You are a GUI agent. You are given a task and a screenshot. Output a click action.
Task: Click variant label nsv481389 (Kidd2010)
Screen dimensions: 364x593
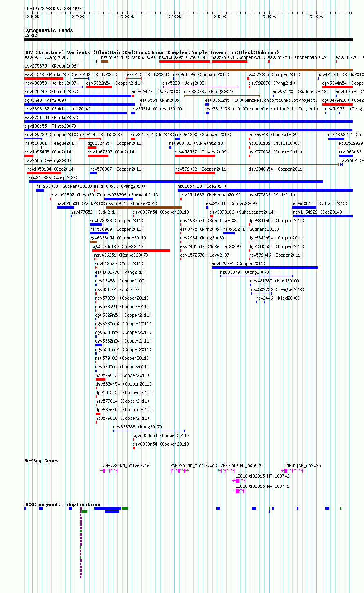(x=274, y=281)
